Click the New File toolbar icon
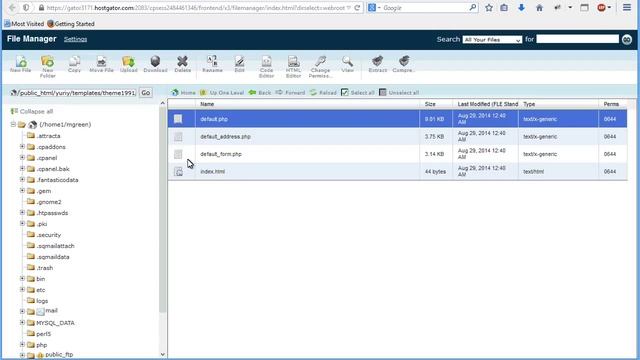 click(x=21, y=64)
